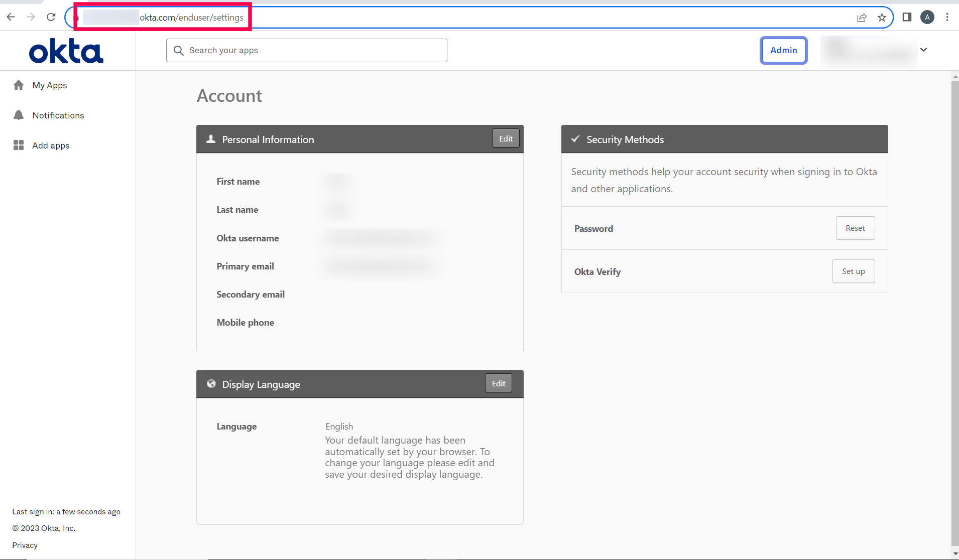Viewport: 959px width, 560px height.
Task: Edit Personal Information
Action: (506, 138)
